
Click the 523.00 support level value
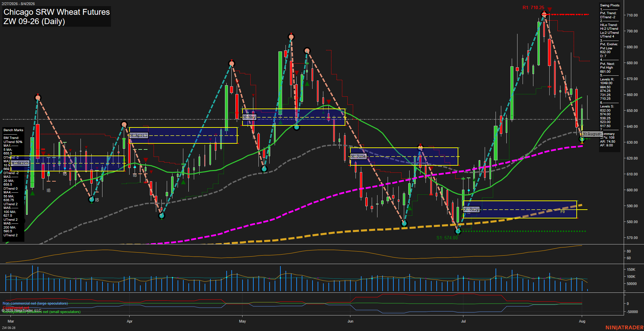tap(605, 122)
